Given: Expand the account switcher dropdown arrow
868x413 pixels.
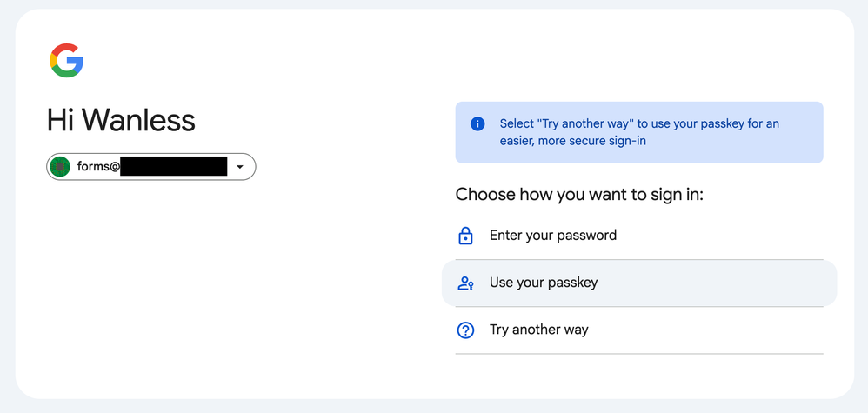Looking at the screenshot, I should [240, 167].
